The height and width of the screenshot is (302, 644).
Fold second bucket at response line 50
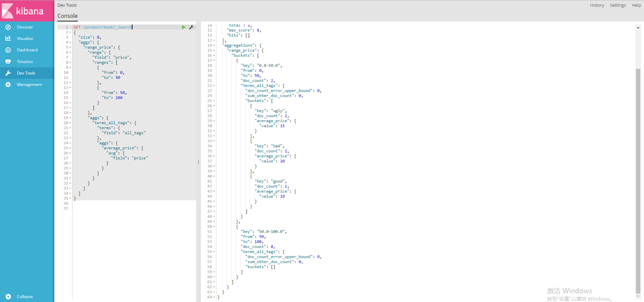click(x=214, y=226)
